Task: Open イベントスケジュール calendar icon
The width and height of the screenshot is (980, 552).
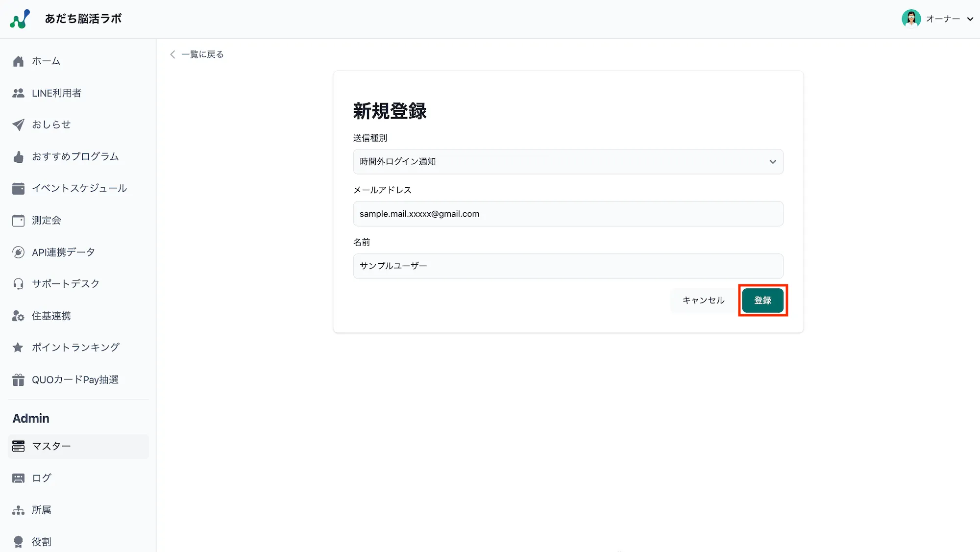Action: tap(18, 188)
